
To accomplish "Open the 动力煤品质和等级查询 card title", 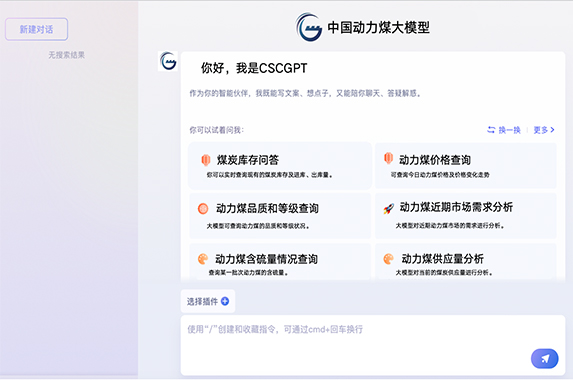I will [x=267, y=209].
